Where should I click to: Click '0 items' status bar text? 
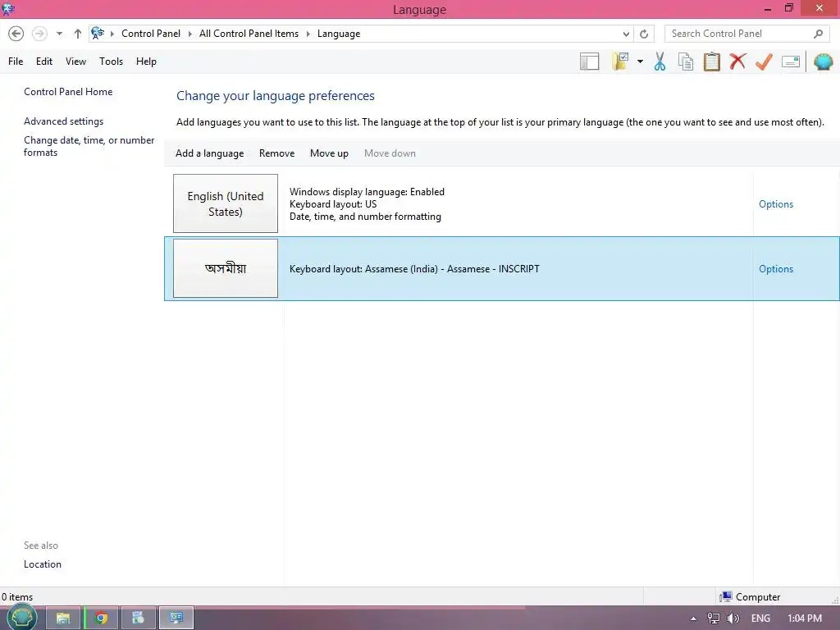[17, 597]
